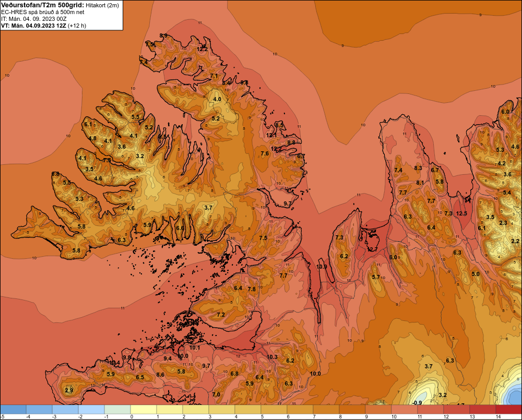Image resolution: width=522 pixels, height=420 pixels.
Task: Click the title 'Veðurstofan/T2m 500grid:'
Action: 42,5
